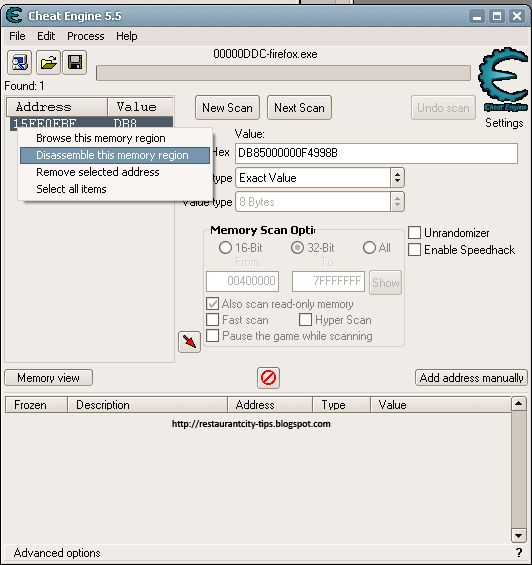This screenshot has width=532, height=565.
Task: Open Advanced options
Action: pos(57,553)
